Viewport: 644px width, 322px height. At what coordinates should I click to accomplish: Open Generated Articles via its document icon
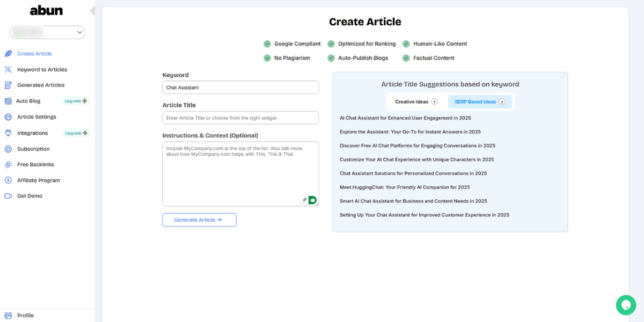8,85
